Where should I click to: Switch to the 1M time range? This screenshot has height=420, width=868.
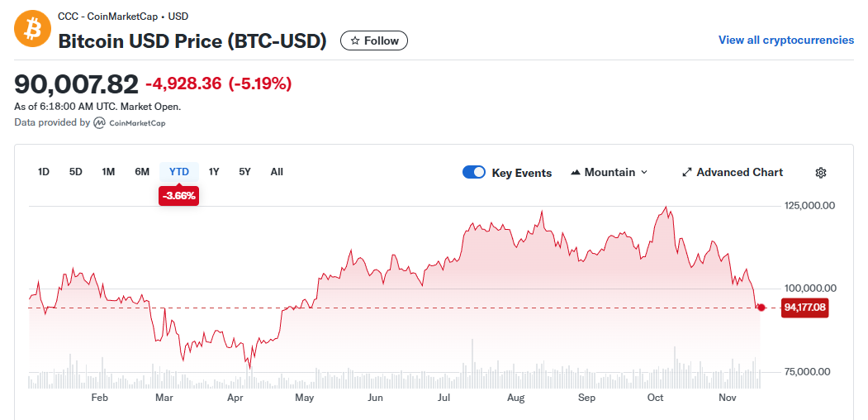108,172
